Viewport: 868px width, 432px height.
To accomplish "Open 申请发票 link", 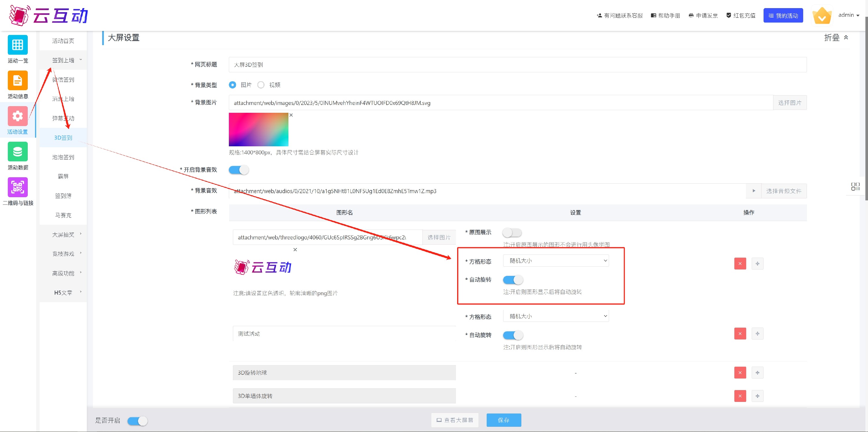I will tap(703, 16).
